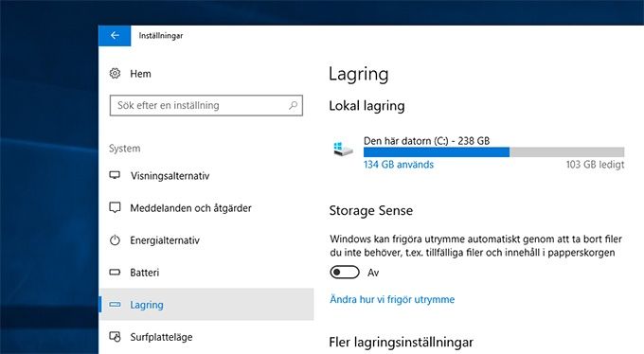Image resolution: width=644 pixels, height=354 pixels.
Task: Click the 'Lagring' page heading
Action: (x=359, y=75)
